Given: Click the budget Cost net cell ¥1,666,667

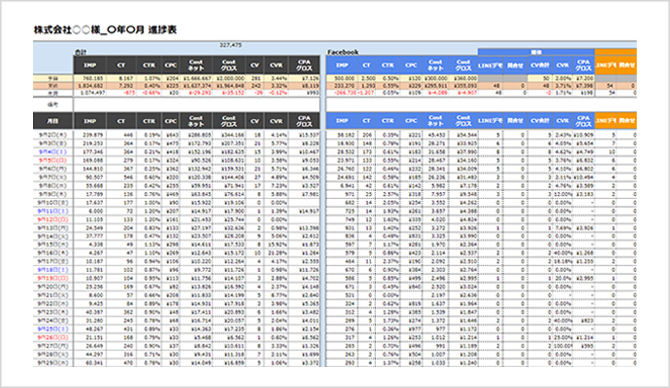Looking at the screenshot, I should [x=196, y=79].
